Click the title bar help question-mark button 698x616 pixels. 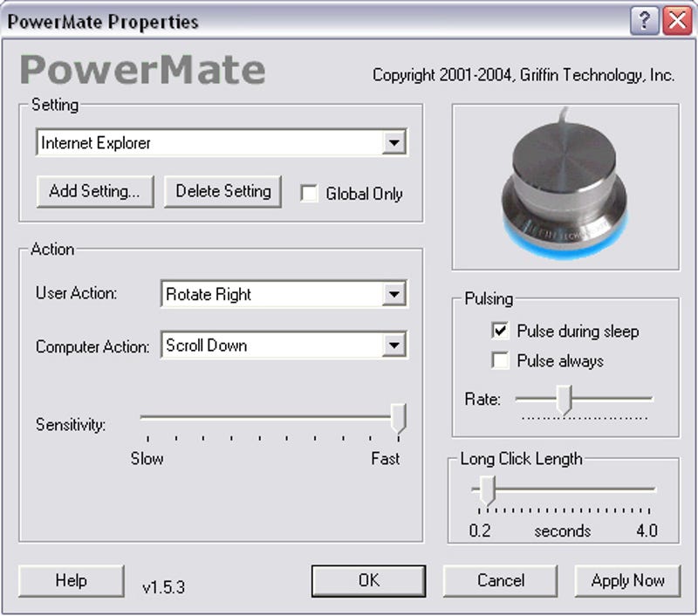point(644,20)
